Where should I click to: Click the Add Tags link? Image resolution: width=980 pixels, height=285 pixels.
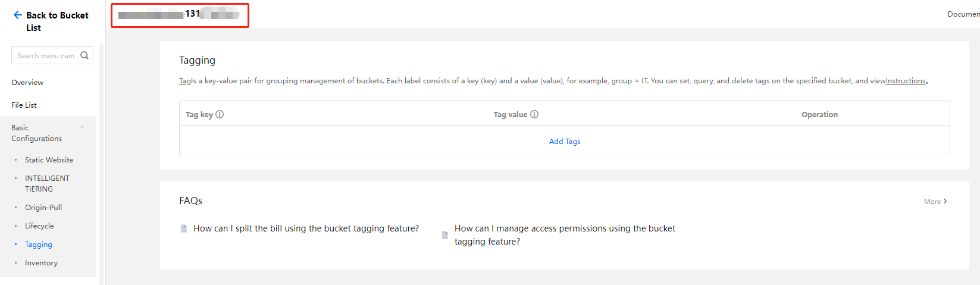pyautogui.click(x=565, y=142)
